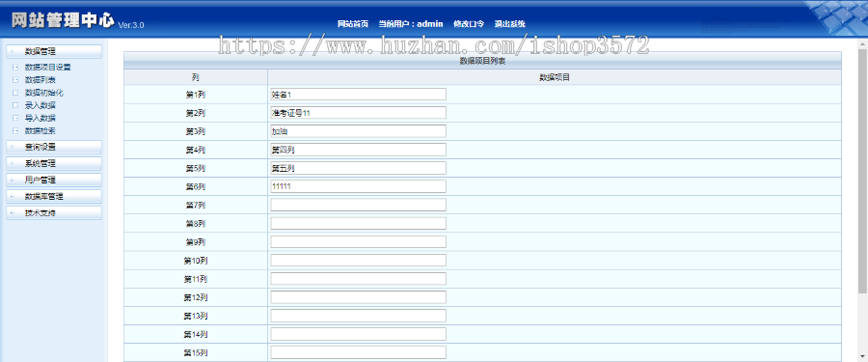
Task: Click the 列 column header
Action: pyautogui.click(x=196, y=77)
